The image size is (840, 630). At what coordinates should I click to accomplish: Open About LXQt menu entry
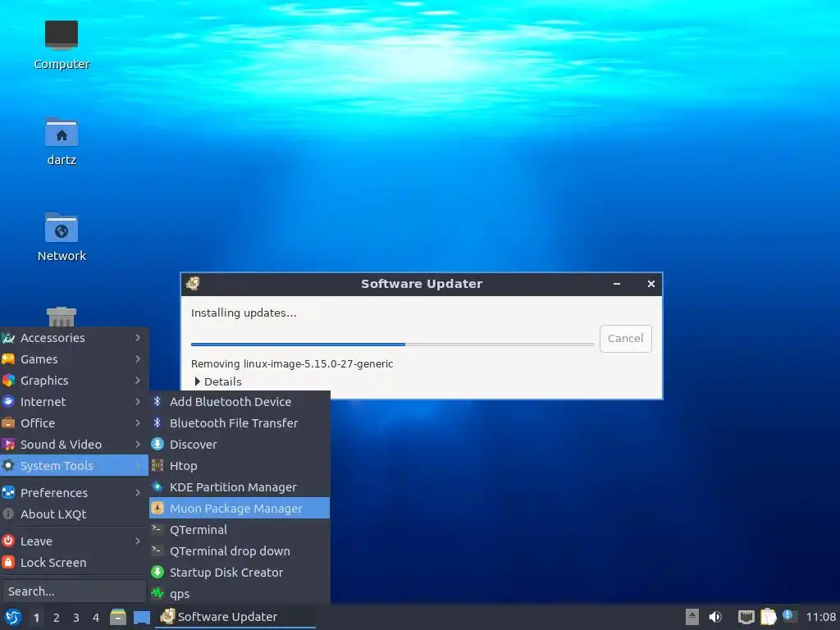pyautogui.click(x=74, y=514)
